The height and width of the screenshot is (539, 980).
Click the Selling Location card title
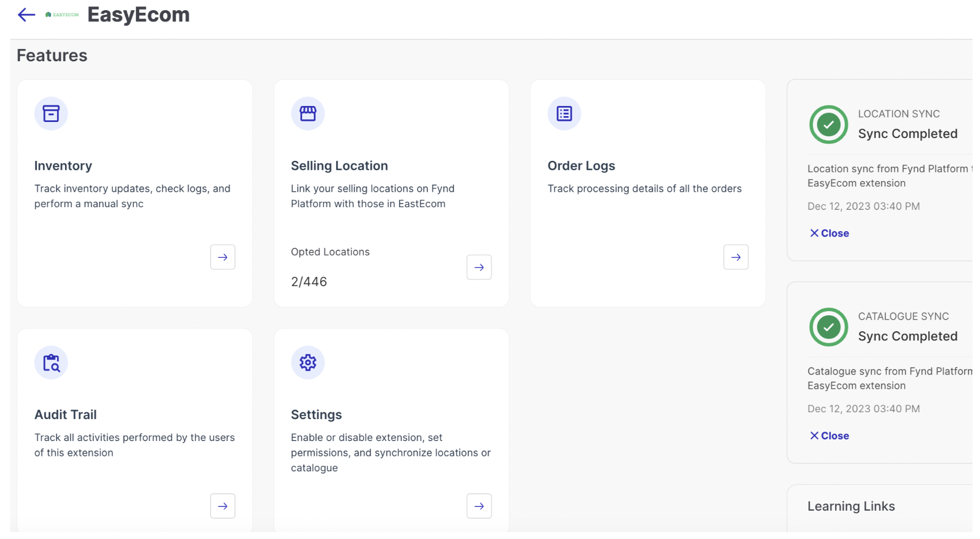pyautogui.click(x=339, y=166)
